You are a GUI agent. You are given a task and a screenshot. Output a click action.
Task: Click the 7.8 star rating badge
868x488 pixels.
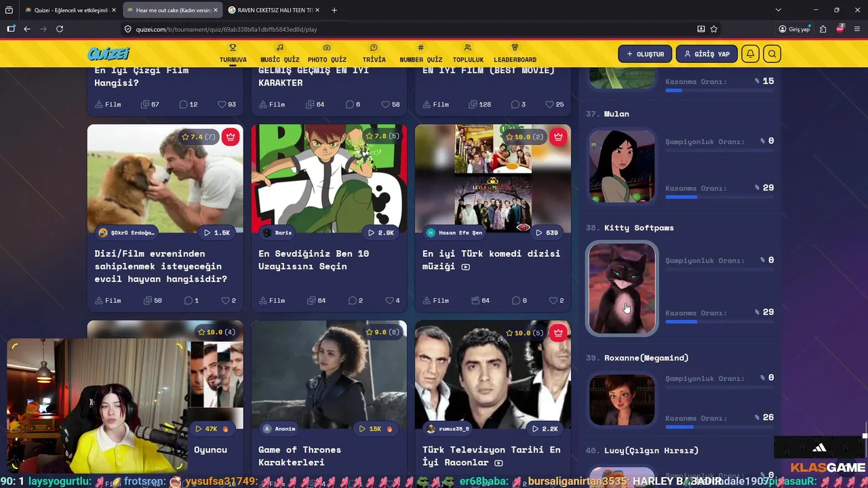pos(382,137)
